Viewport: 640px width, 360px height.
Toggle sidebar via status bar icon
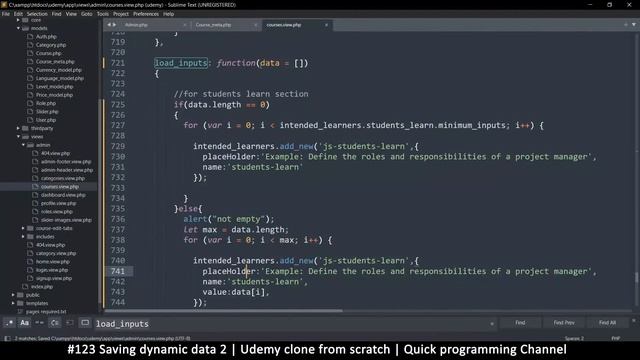(x=7, y=338)
